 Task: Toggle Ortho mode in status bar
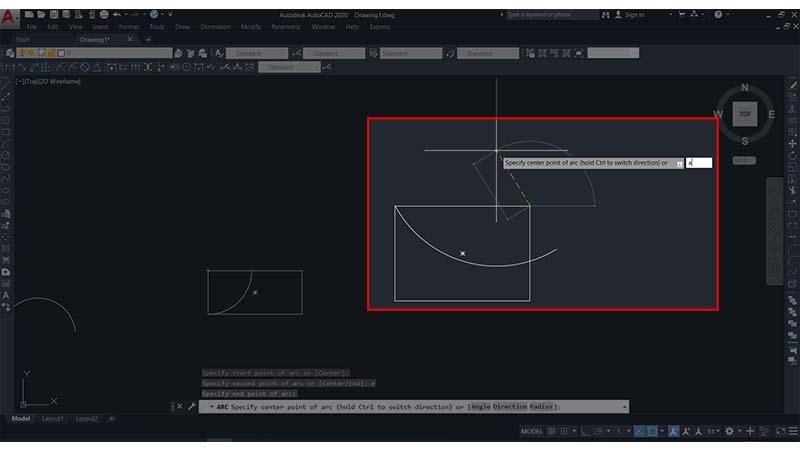tap(585, 431)
